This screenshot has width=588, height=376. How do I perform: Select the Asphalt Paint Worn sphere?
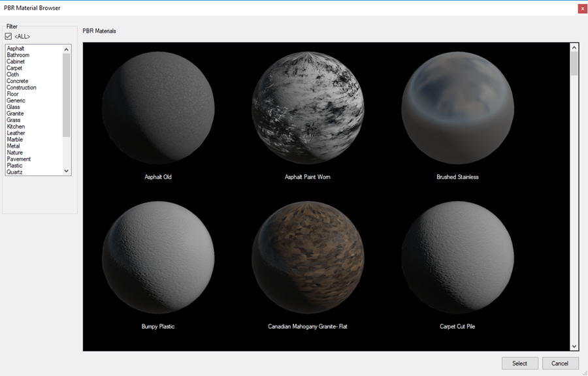click(308, 108)
